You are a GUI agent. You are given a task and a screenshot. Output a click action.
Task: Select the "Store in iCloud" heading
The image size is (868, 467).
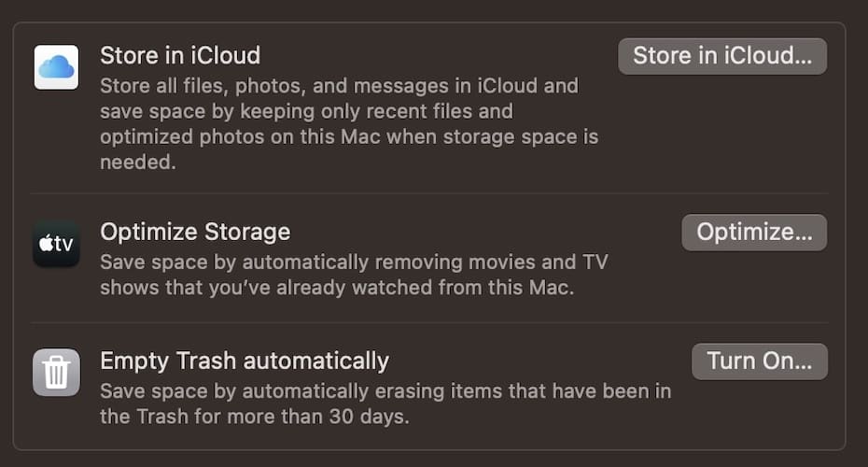tap(180, 55)
